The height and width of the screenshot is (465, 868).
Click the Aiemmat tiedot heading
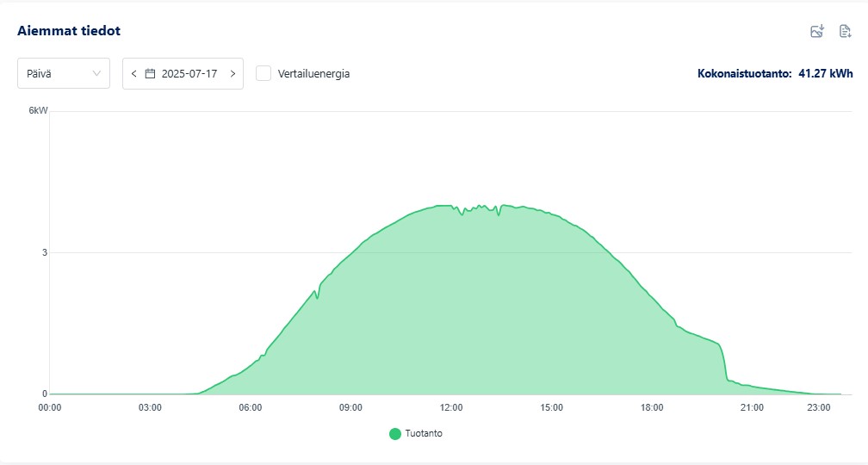tap(69, 31)
